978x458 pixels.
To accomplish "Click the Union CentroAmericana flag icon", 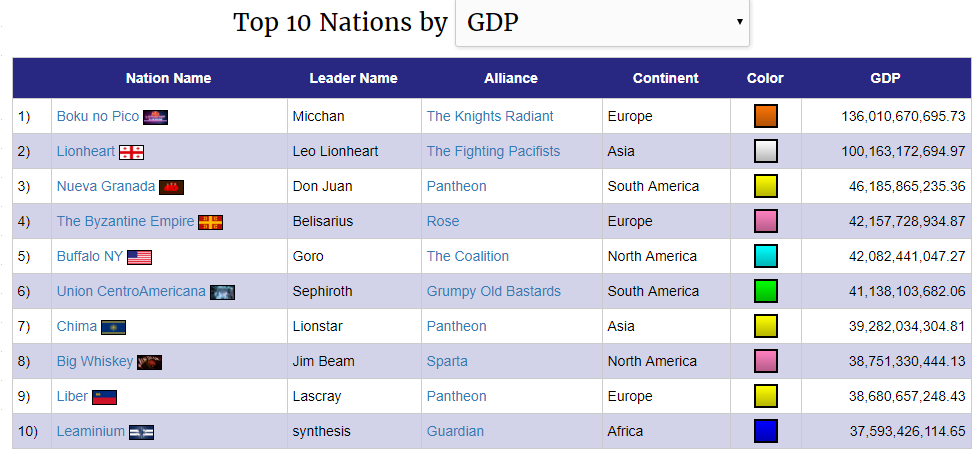I will click(x=222, y=292).
